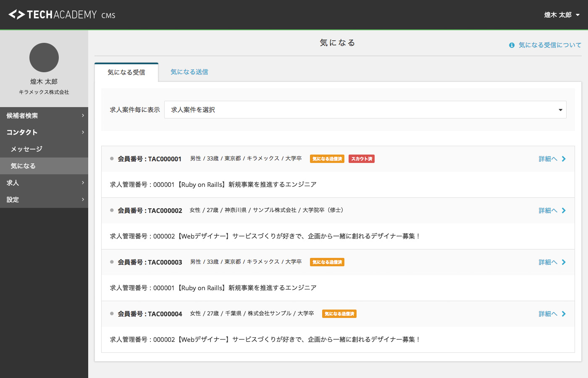Image resolution: width=588 pixels, height=378 pixels.
Task: Expand the 設定 sidebar section
Action: [x=44, y=199]
